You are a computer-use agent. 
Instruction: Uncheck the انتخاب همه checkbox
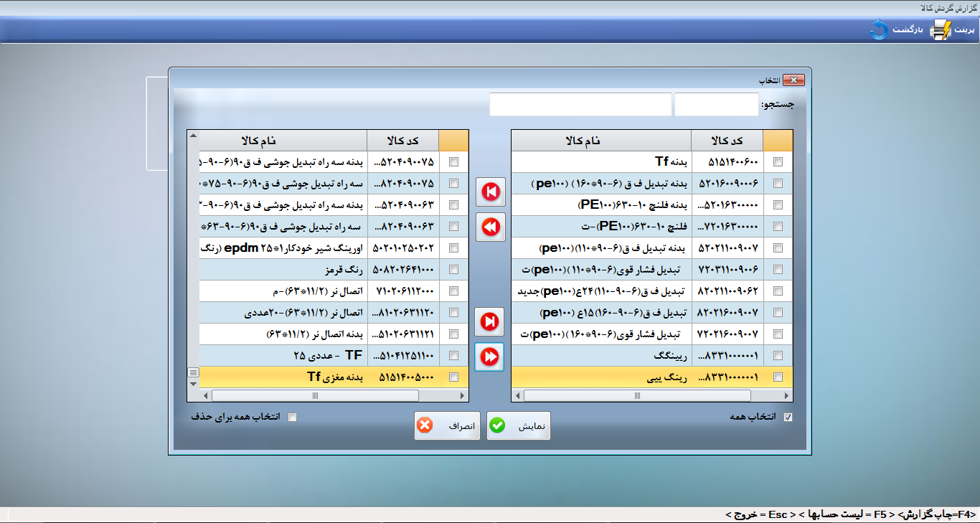pos(788,418)
